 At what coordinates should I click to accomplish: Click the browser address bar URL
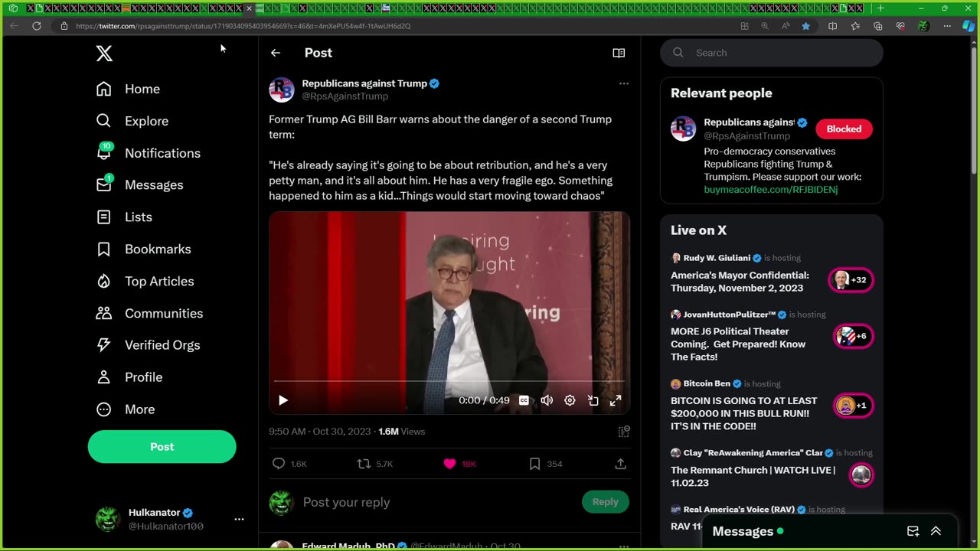pos(243,26)
